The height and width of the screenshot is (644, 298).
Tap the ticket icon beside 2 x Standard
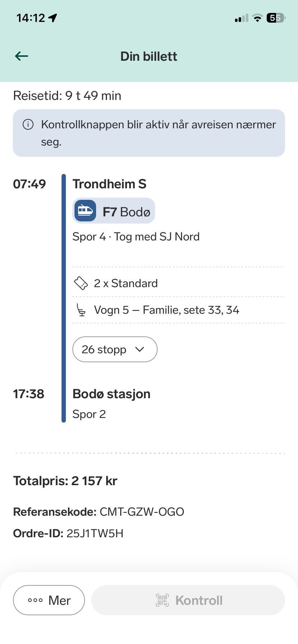pos(81,283)
